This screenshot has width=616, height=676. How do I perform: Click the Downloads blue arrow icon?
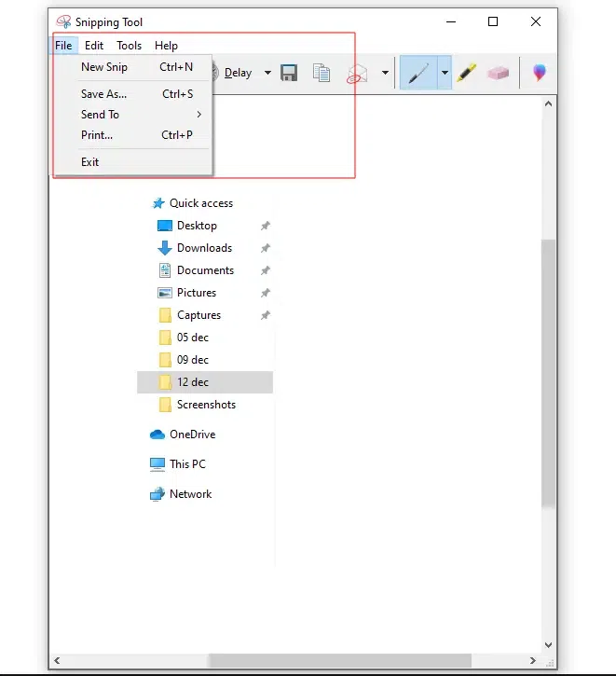tap(165, 248)
